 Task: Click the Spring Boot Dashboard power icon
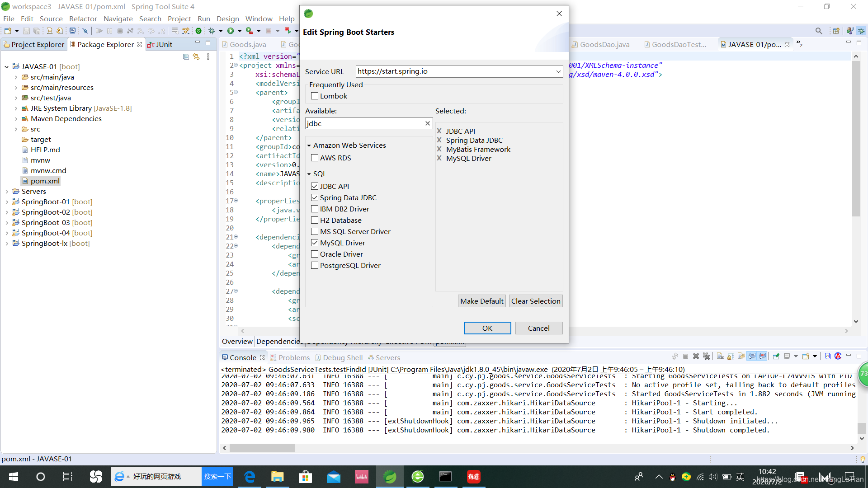(198, 31)
